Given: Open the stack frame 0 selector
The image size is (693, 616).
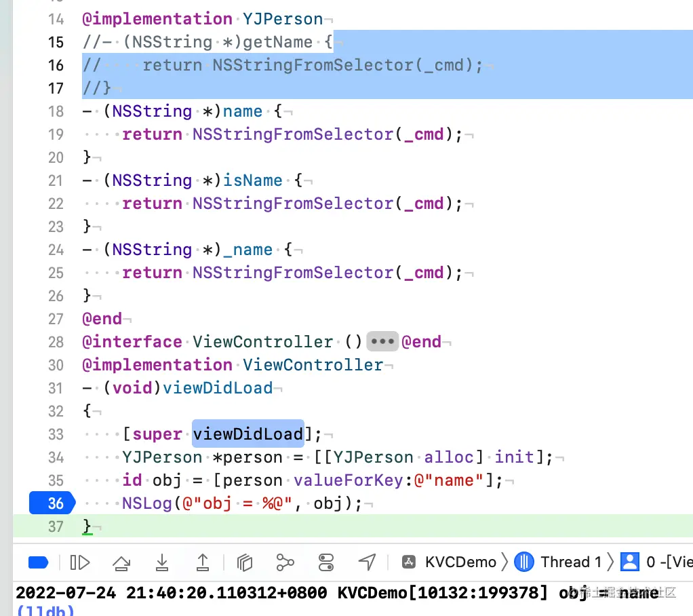Looking at the screenshot, I should (668, 562).
